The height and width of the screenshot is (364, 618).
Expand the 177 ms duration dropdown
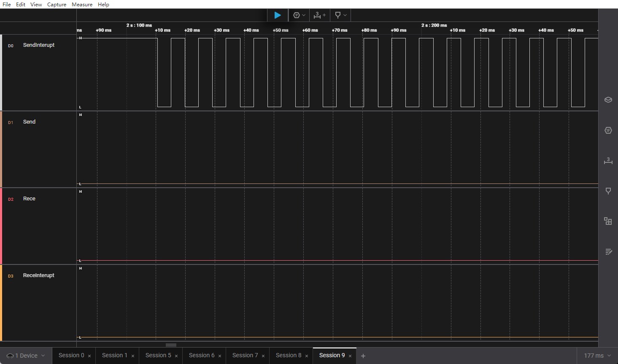click(597, 356)
